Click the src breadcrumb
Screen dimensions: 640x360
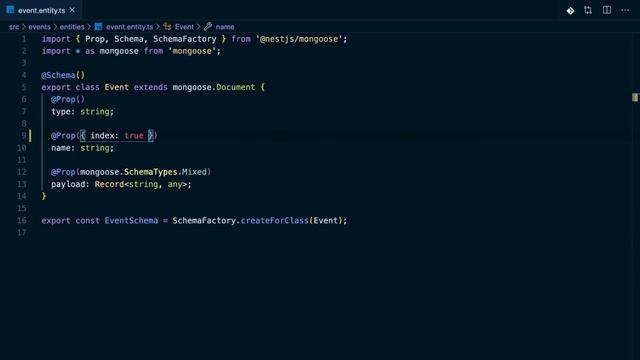[14, 27]
